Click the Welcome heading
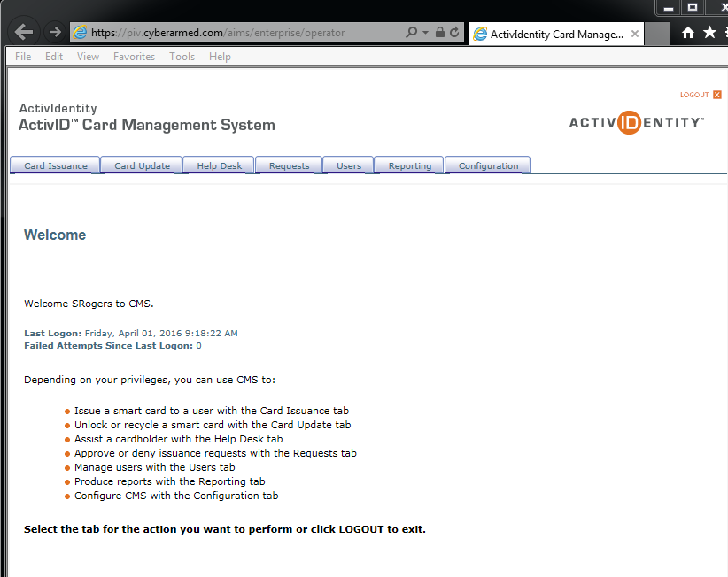This screenshot has height=577, width=728. click(x=55, y=235)
